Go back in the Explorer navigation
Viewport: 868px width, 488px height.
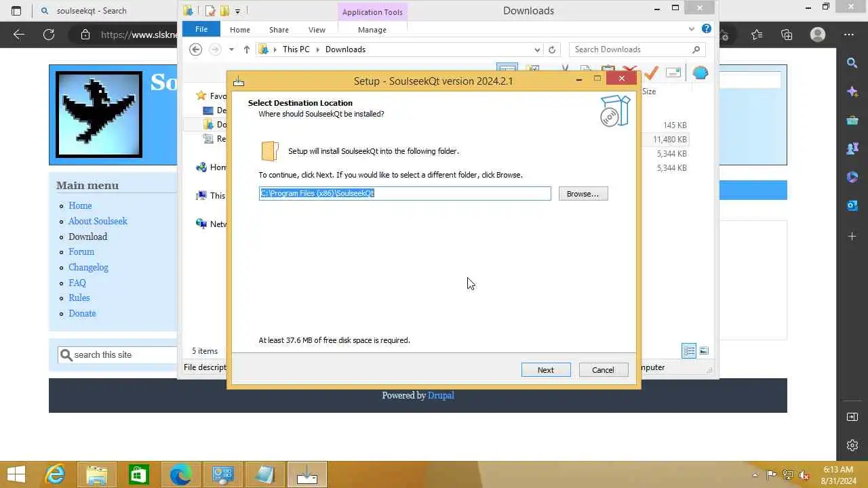tap(196, 49)
